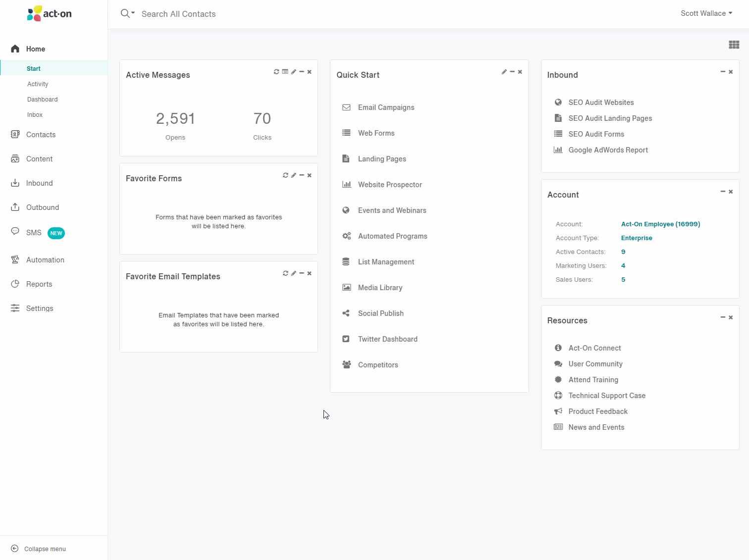Close Favorite Email Templates widget
749x560 pixels.
(310, 273)
